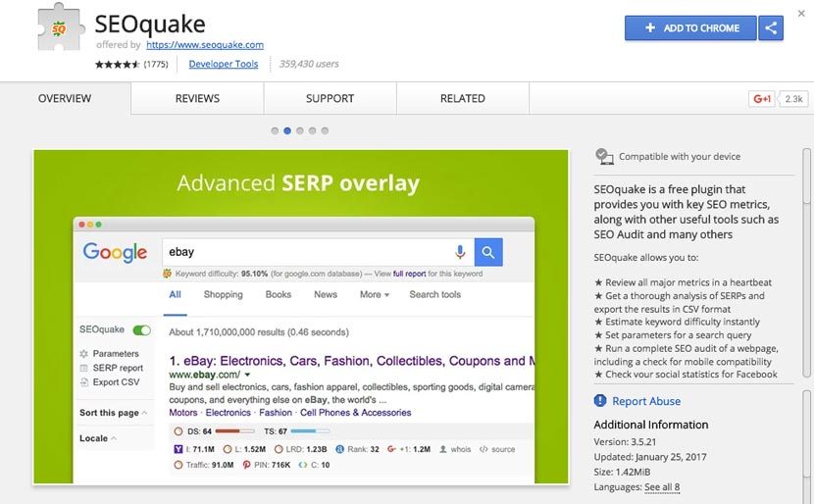The image size is (814, 504).
Task: Click the SERP report icon
Action: 83,368
